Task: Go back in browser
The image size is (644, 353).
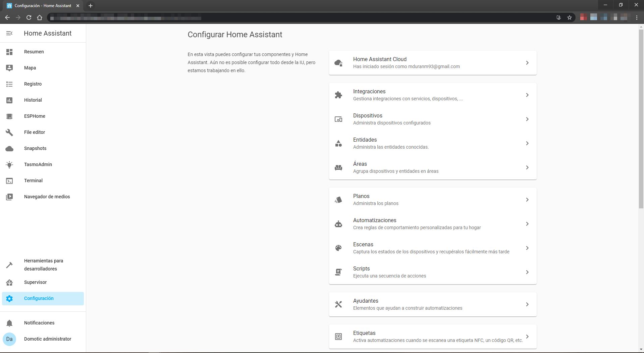Action: click(7, 18)
